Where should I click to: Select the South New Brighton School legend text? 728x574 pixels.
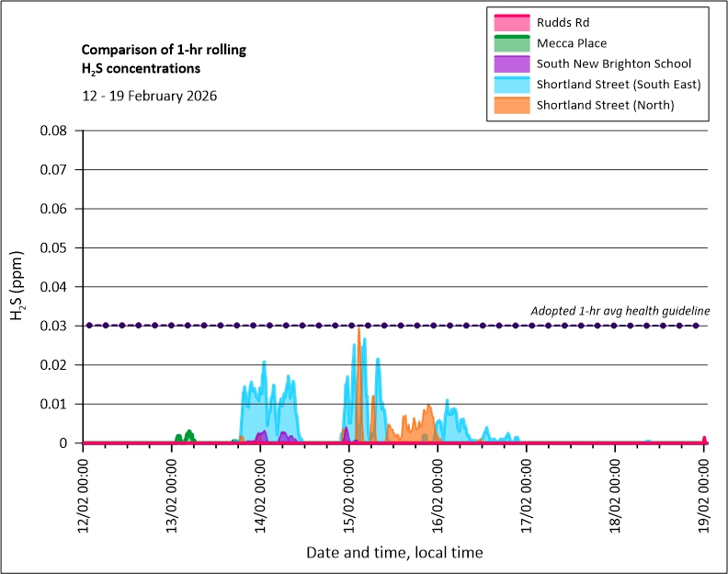[614, 63]
